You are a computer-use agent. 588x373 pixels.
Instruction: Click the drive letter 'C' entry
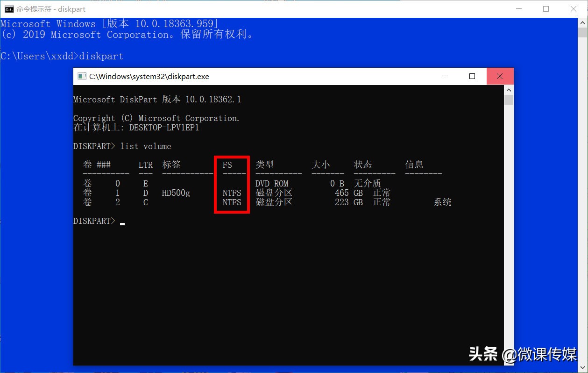(146, 202)
